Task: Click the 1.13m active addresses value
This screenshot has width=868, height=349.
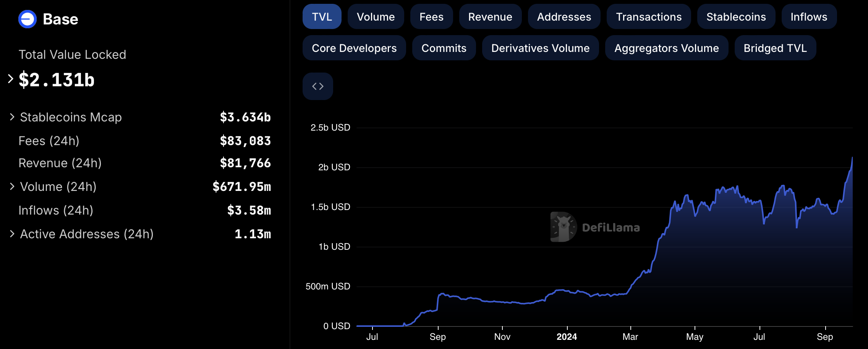Action: point(253,234)
